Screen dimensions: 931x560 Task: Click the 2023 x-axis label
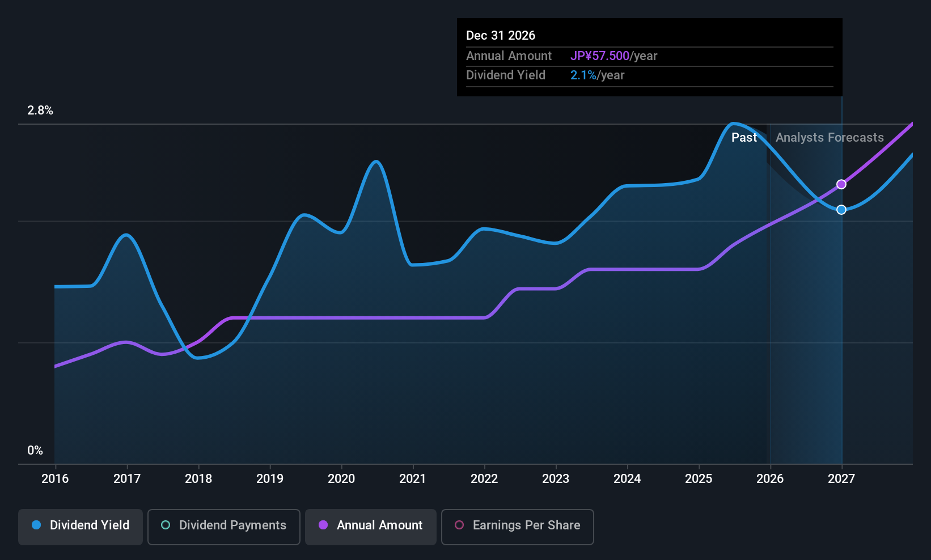(556, 479)
